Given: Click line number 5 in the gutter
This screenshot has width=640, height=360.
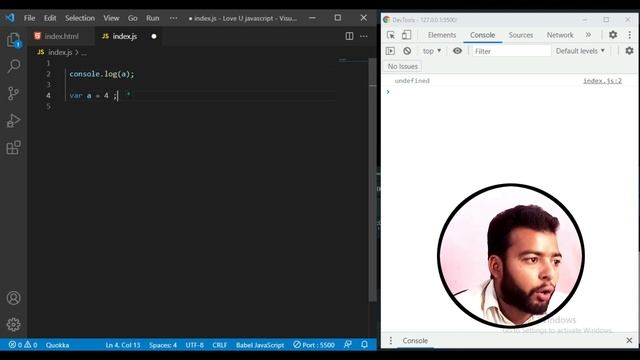Looking at the screenshot, I should (48, 106).
